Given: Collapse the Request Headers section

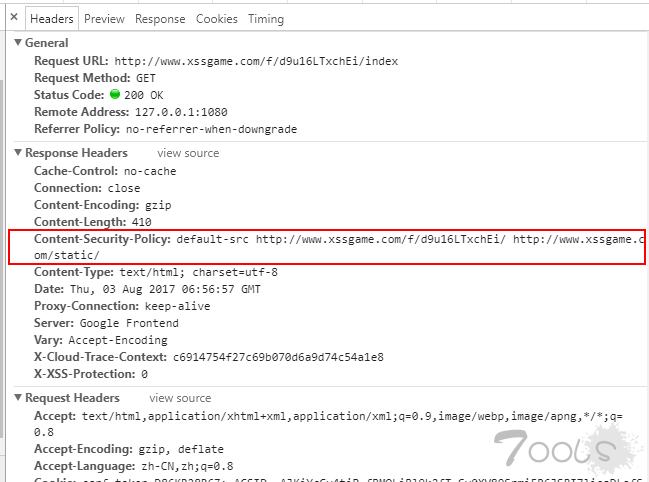Looking at the screenshot, I should (x=18, y=397).
